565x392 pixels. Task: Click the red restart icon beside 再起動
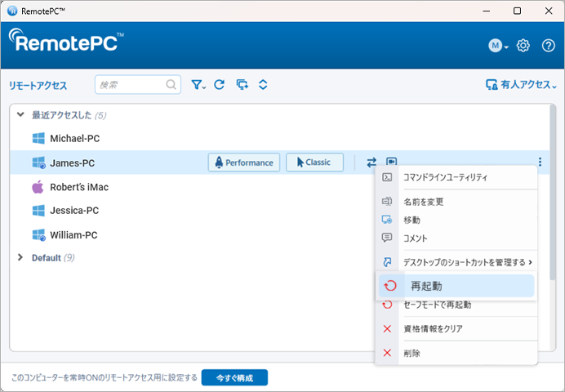390,286
